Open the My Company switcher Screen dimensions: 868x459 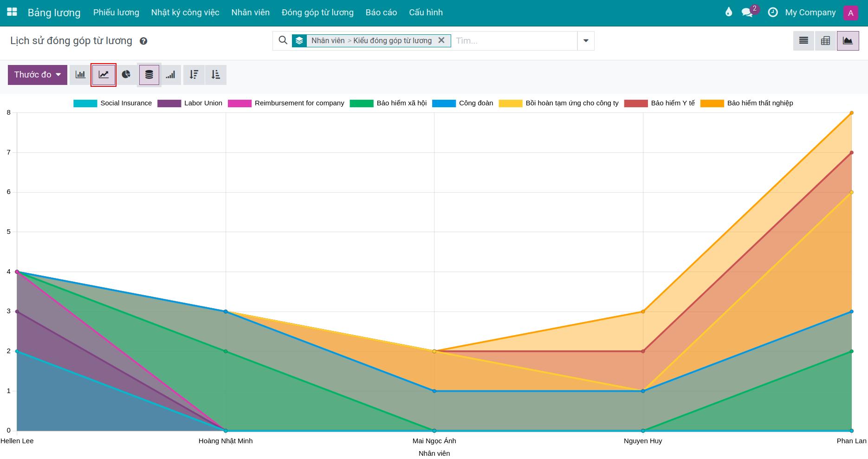810,13
